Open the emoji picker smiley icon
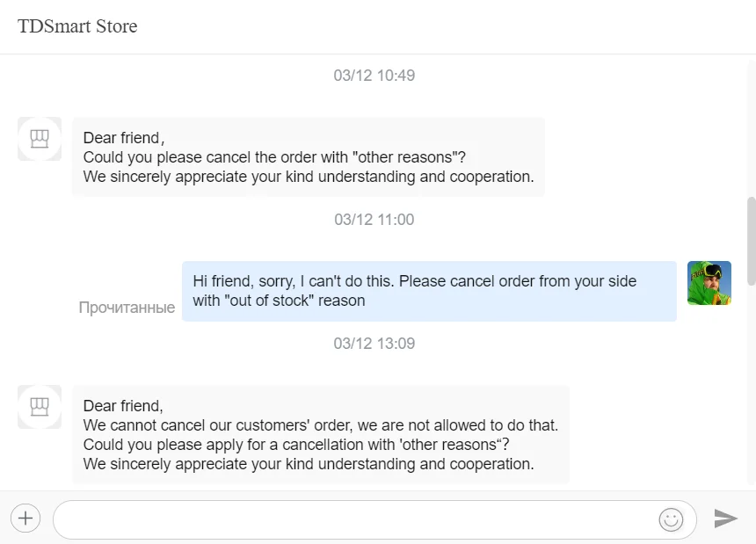Screen dimensions: 756x544 pyautogui.click(x=671, y=519)
